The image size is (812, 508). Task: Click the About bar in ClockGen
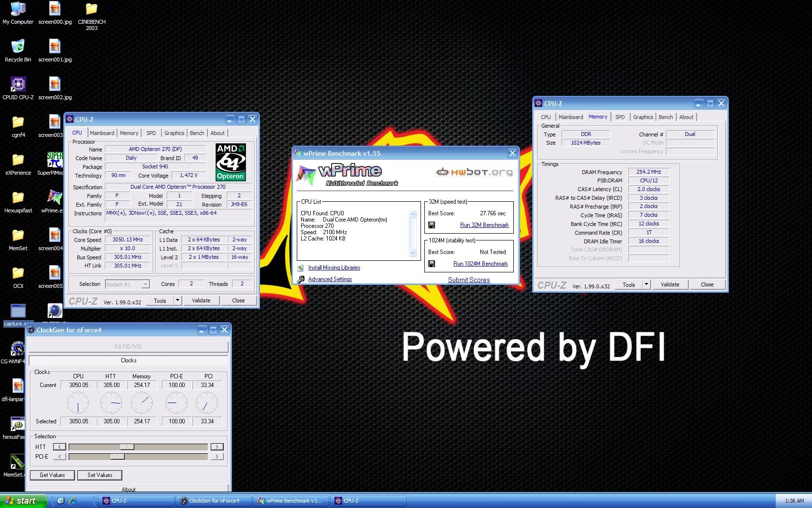[128, 489]
